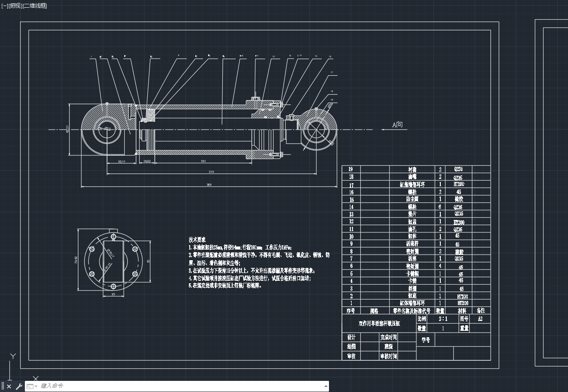The width and height of the screenshot is (568, 392).
Task: Select the drawing title 双作用单活塞杆液压缸
Action: [x=379, y=324]
